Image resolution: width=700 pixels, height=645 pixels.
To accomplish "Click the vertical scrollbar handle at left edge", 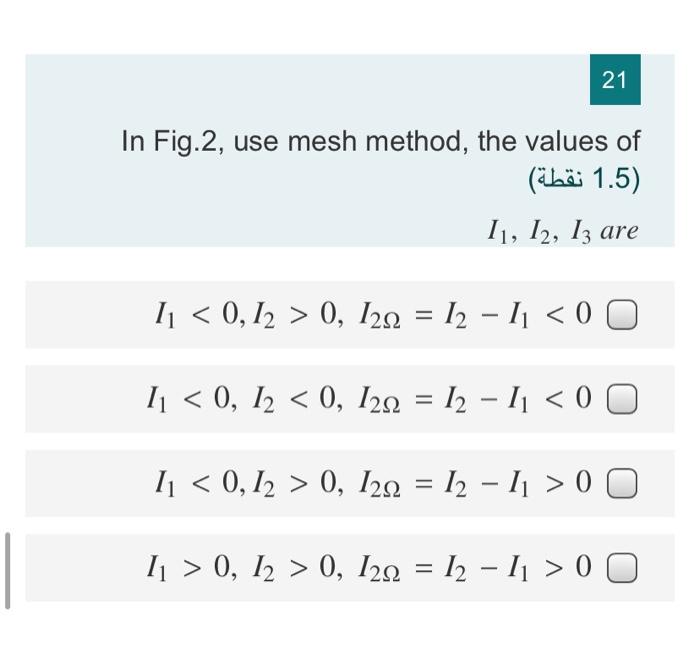I will [8, 570].
